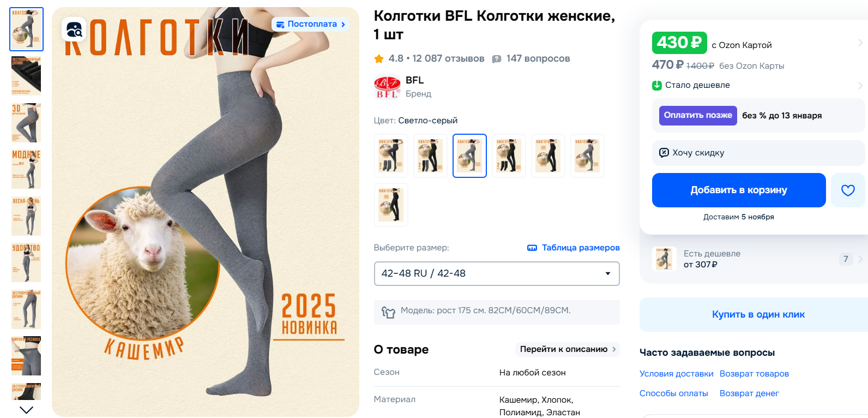Add product to favorites with heart icon
The image size is (868, 418).
[x=848, y=190]
